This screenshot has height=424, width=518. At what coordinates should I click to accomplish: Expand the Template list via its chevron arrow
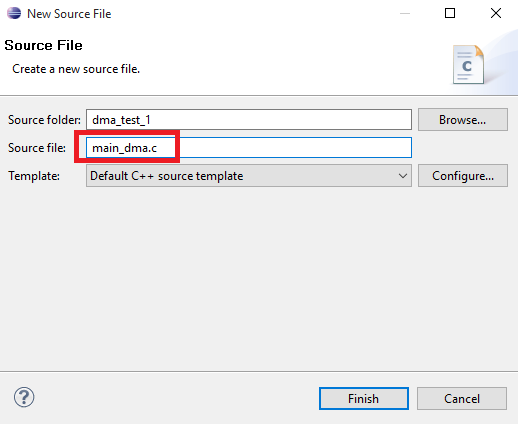pyautogui.click(x=403, y=176)
